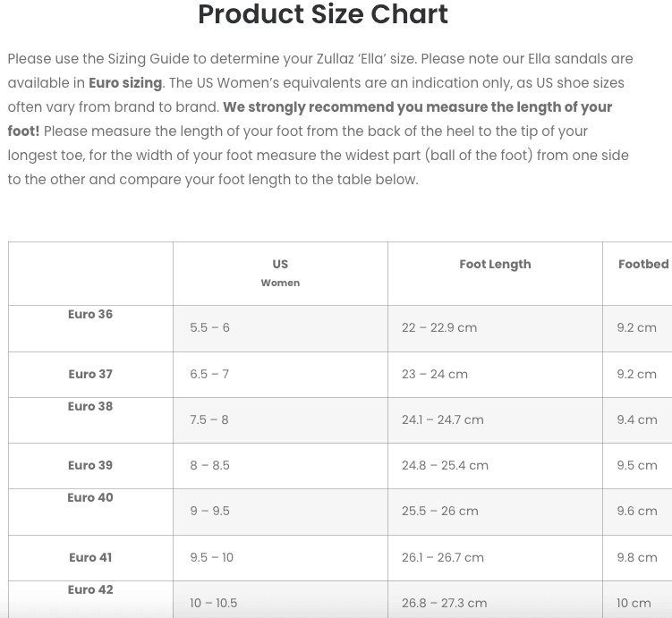Select the Euro 41 row label
This screenshot has height=618, width=672.
90,557
